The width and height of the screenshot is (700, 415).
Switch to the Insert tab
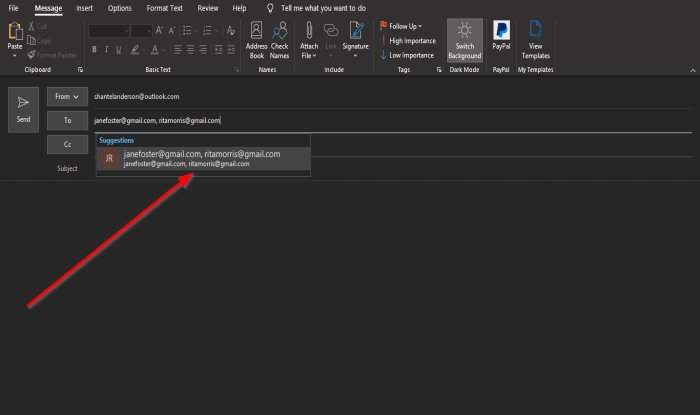[x=84, y=8]
